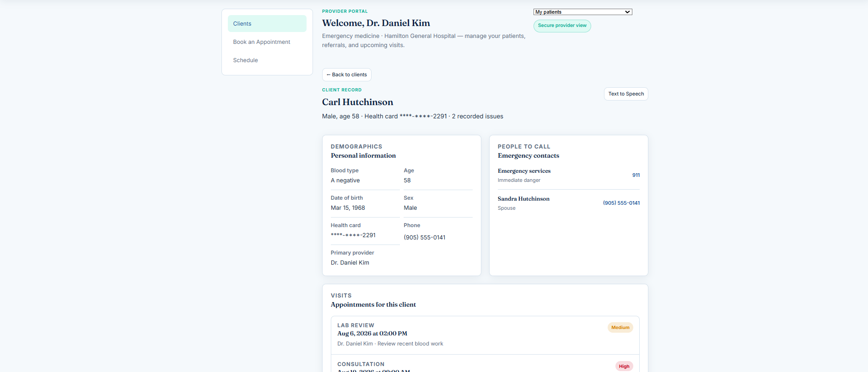Screen dimensions: 868x372
Task: Click the Carl Hutchinson record heading
Action: click(358, 102)
